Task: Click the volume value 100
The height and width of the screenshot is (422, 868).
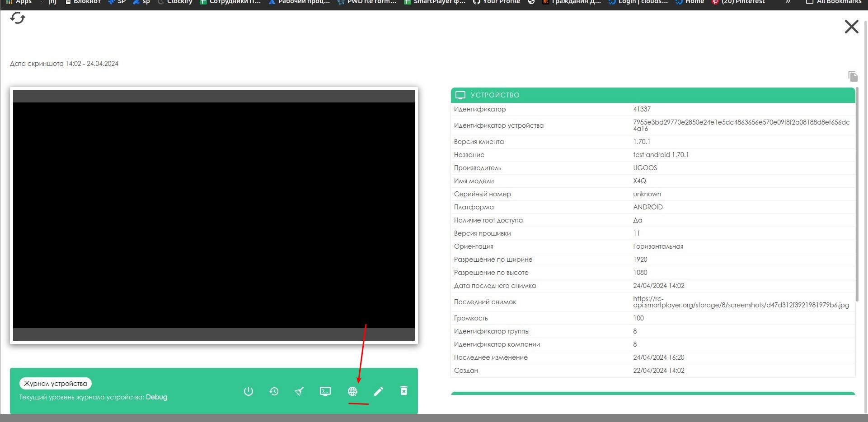Action: click(638, 318)
